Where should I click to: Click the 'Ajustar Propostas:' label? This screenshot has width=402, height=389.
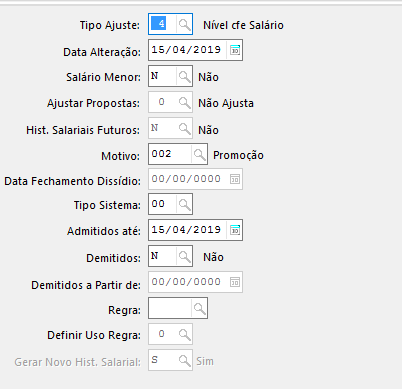tap(93, 103)
